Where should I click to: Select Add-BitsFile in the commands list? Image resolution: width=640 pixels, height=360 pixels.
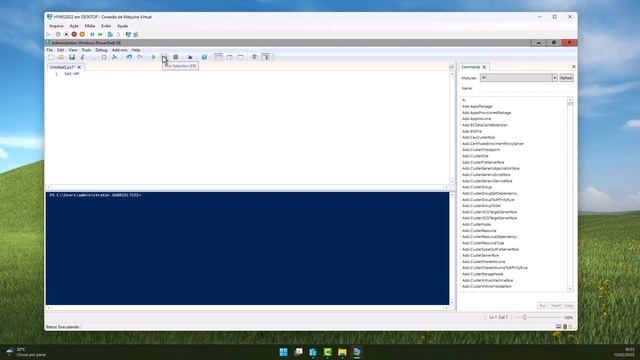(472, 131)
